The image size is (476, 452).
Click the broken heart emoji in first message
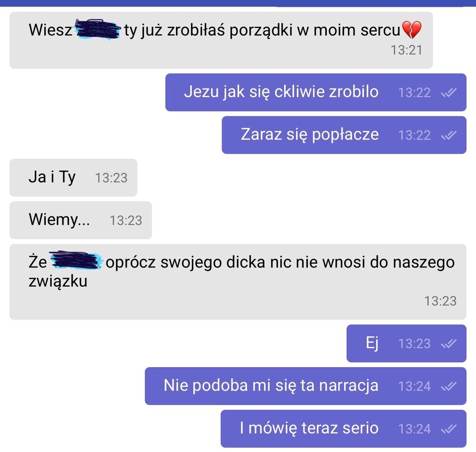coord(412,30)
